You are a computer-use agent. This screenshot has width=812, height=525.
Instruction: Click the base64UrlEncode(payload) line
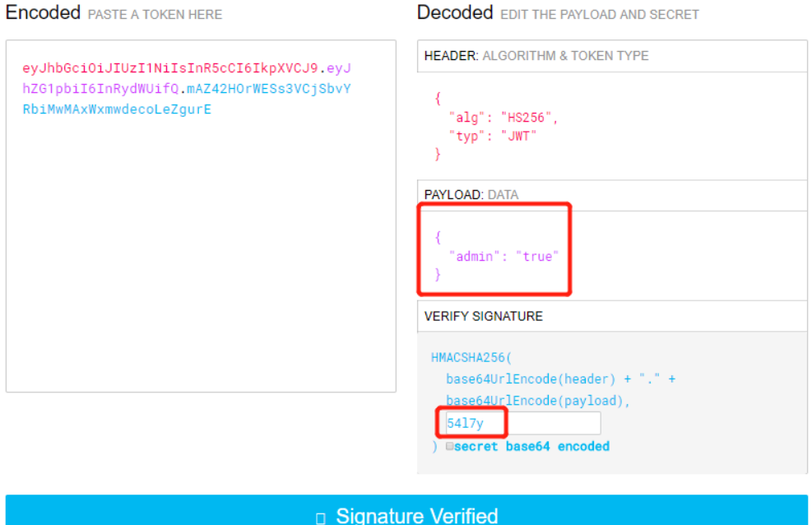point(538,401)
